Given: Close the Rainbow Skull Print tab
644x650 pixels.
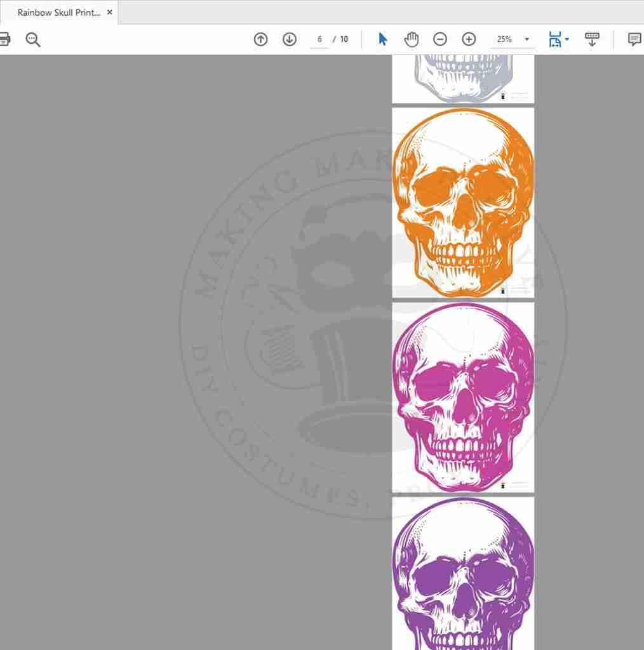Looking at the screenshot, I should coord(109,12).
